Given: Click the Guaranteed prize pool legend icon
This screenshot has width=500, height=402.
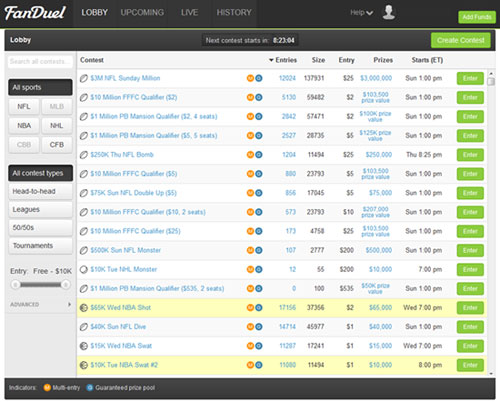Looking at the screenshot, I should point(90,388).
